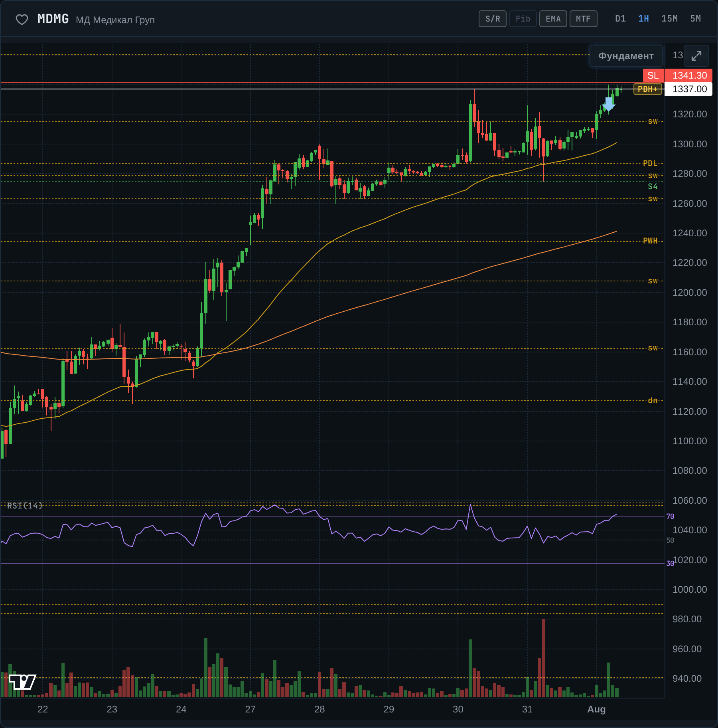Click the RSI 70 overbought level label
Screen dimensions: 718x728
click(670, 516)
